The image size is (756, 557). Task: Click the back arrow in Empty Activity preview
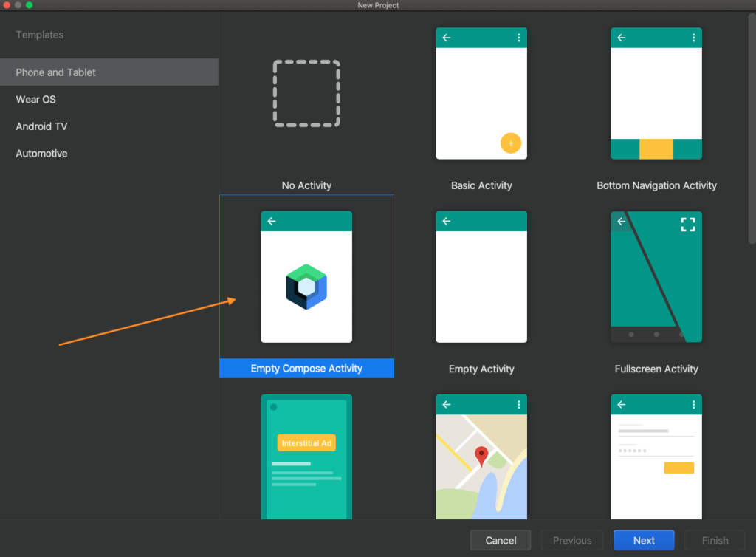447,221
